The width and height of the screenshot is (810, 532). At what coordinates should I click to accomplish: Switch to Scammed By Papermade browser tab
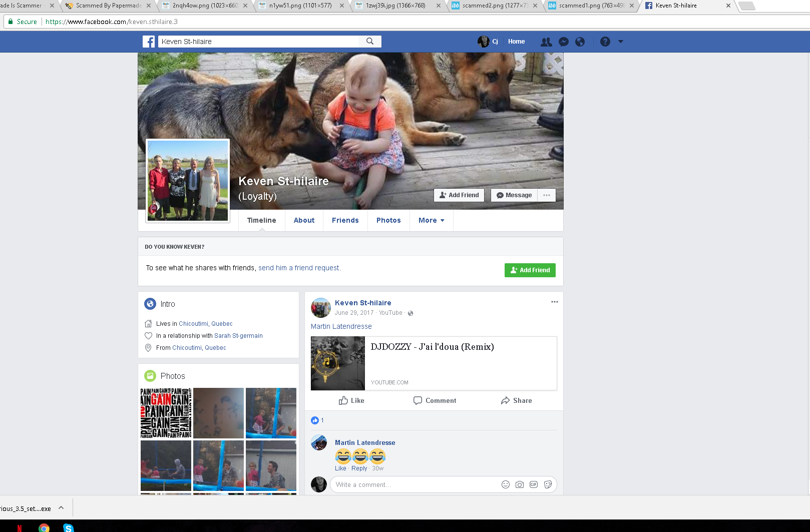(108, 6)
